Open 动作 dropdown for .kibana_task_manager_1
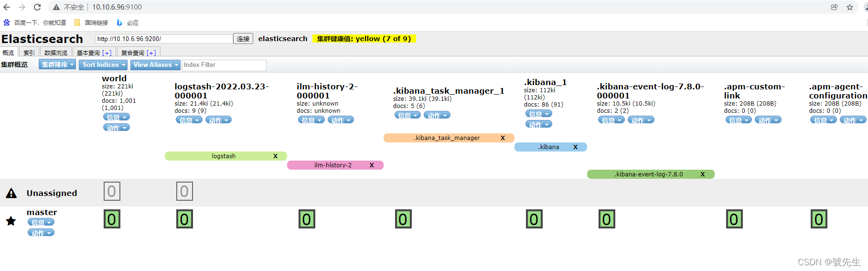868x271 pixels. [438, 115]
